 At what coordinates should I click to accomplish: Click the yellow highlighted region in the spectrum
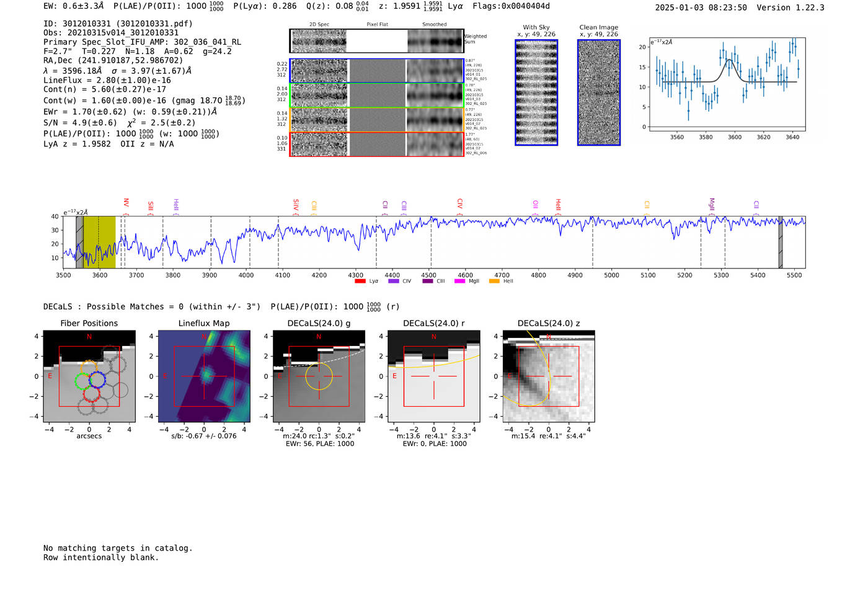[99, 242]
